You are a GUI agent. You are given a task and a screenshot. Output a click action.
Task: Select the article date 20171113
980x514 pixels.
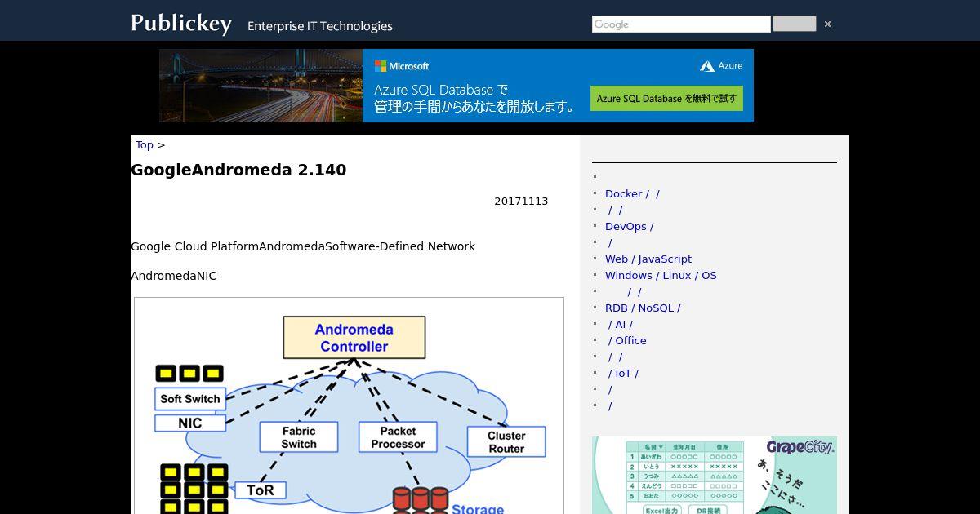(521, 201)
